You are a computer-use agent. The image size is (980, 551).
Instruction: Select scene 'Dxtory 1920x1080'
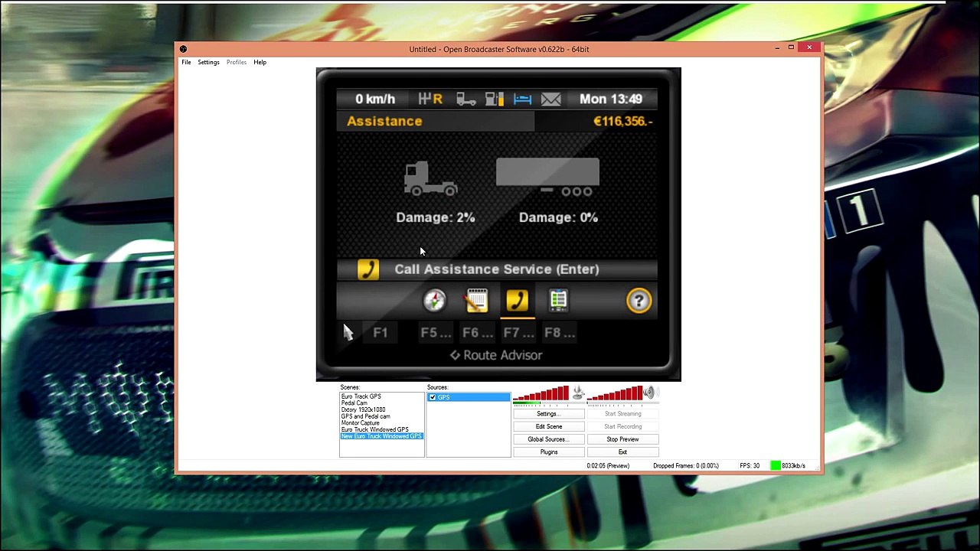381,409
